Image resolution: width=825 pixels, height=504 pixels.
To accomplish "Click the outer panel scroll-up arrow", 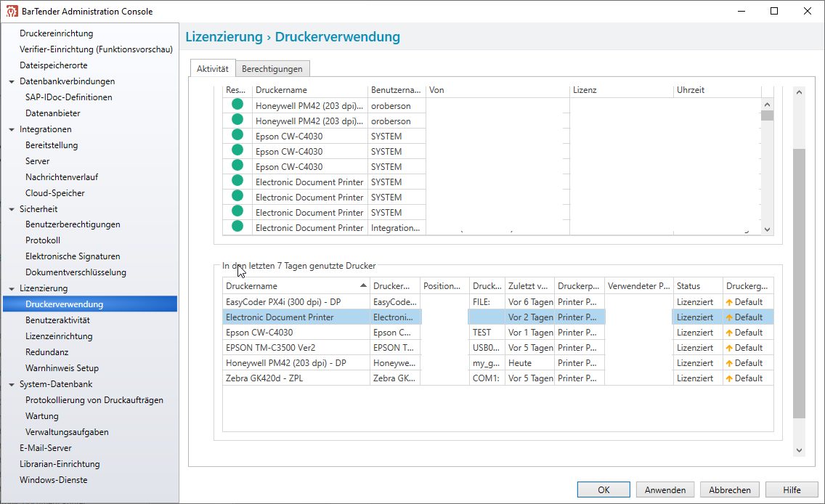I will click(799, 92).
